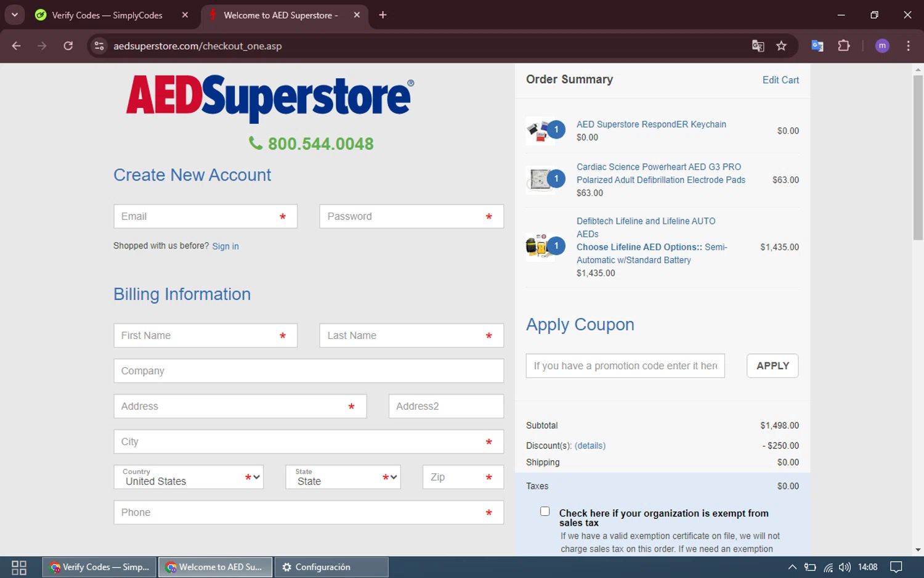Click the City field

[x=309, y=442]
